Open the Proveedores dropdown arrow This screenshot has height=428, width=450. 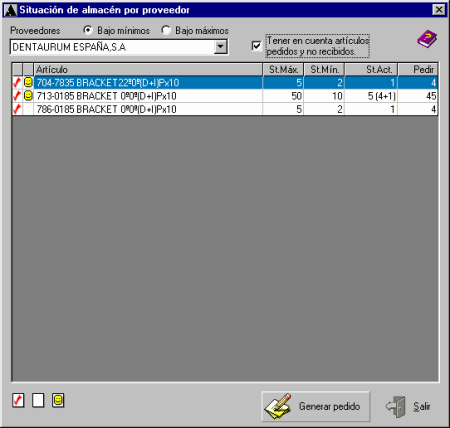pyautogui.click(x=220, y=47)
